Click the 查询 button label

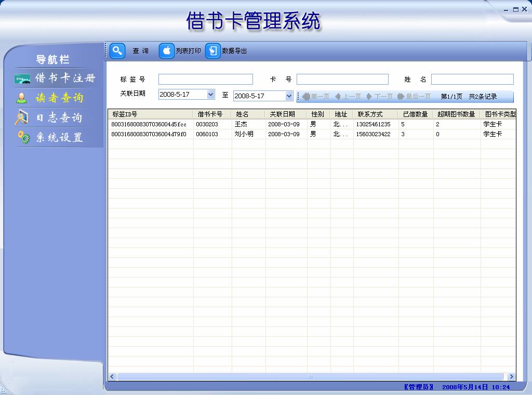click(x=140, y=51)
